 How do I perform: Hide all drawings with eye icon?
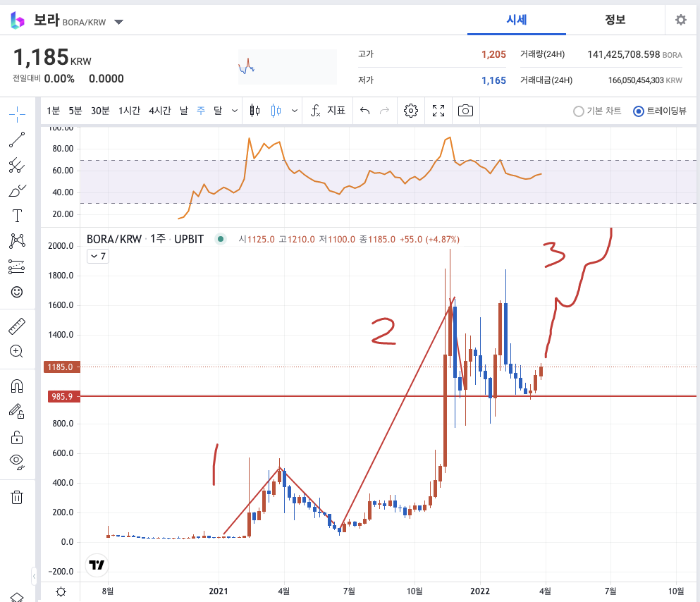coord(17,462)
